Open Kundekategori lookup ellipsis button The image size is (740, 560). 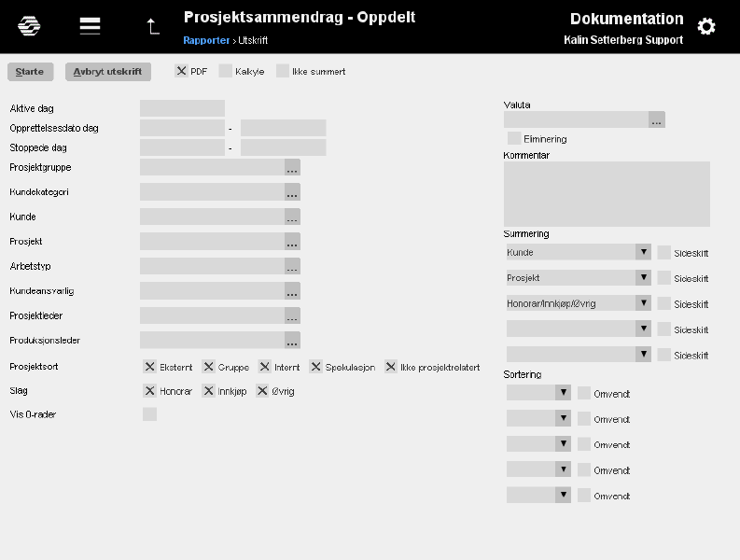[292, 192]
